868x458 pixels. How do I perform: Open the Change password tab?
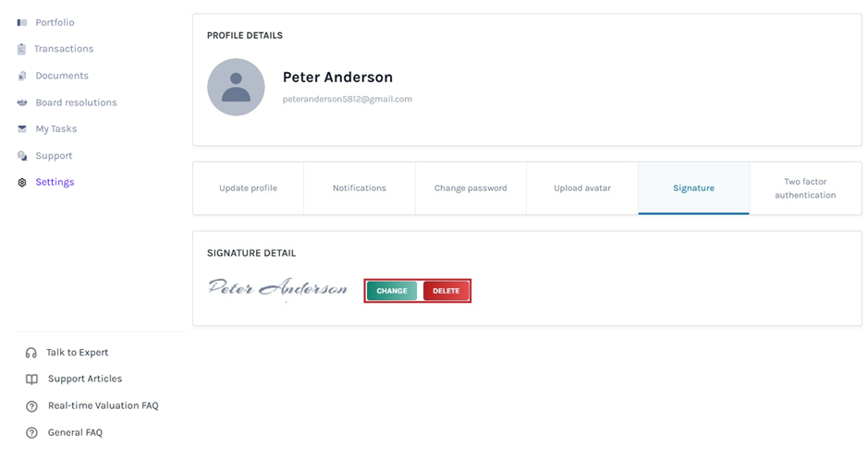coord(471,188)
